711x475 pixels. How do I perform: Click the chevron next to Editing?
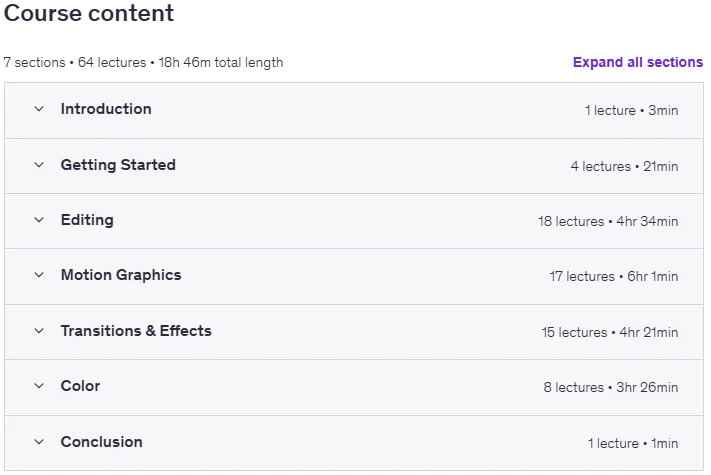pos(39,220)
